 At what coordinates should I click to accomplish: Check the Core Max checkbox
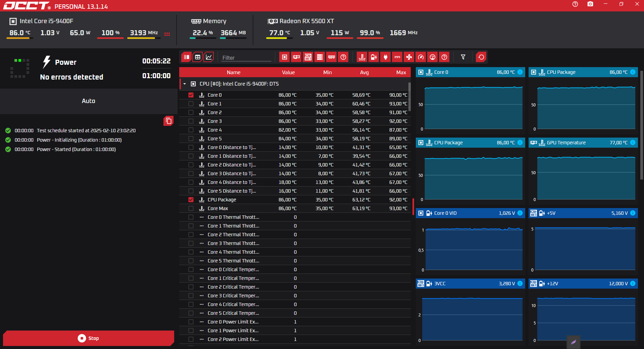point(191,208)
